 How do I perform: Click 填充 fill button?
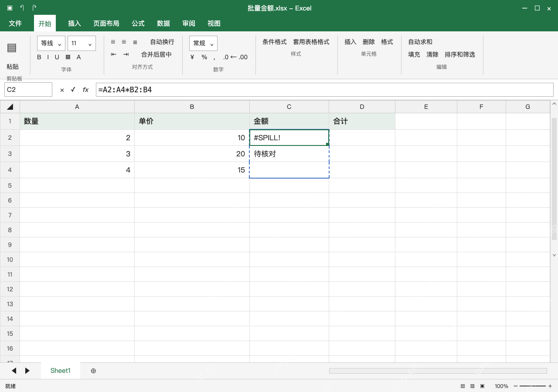tap(414, 54)
